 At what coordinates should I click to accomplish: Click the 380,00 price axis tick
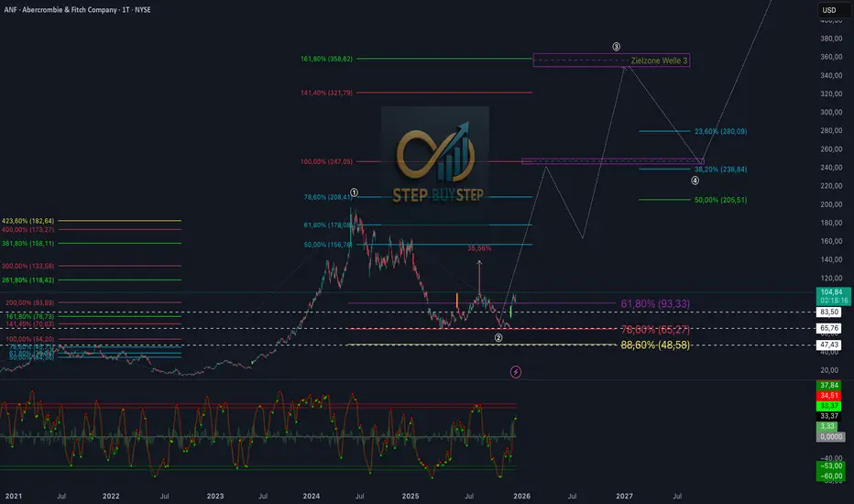click(831, 38)
